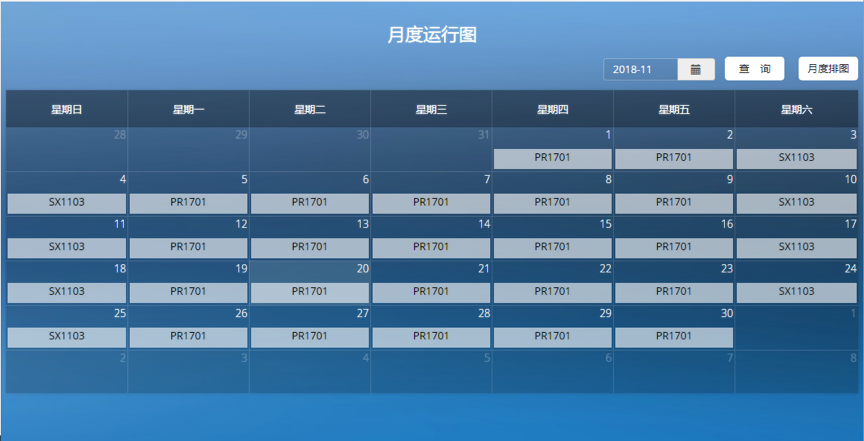Click the 2018-11 month input field
The width and height of the screenshot is (864, 441).
640,69
